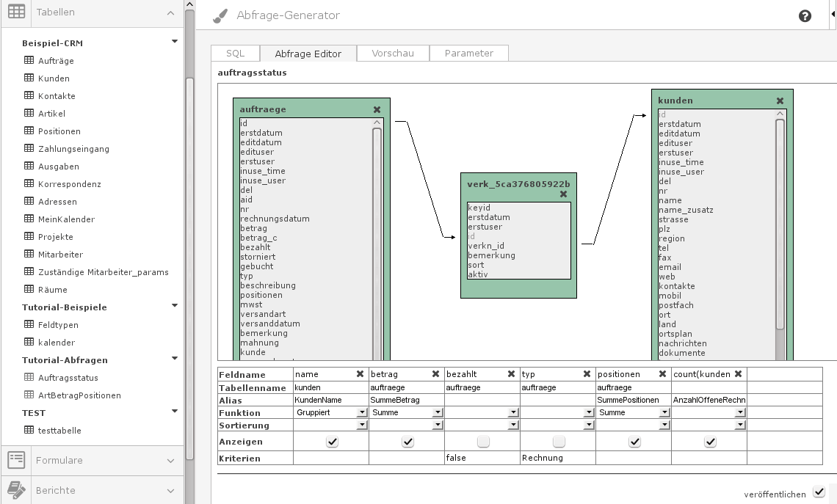Switch to the SQL tab
Screen dimensions: 837x504
coord(235,54)
